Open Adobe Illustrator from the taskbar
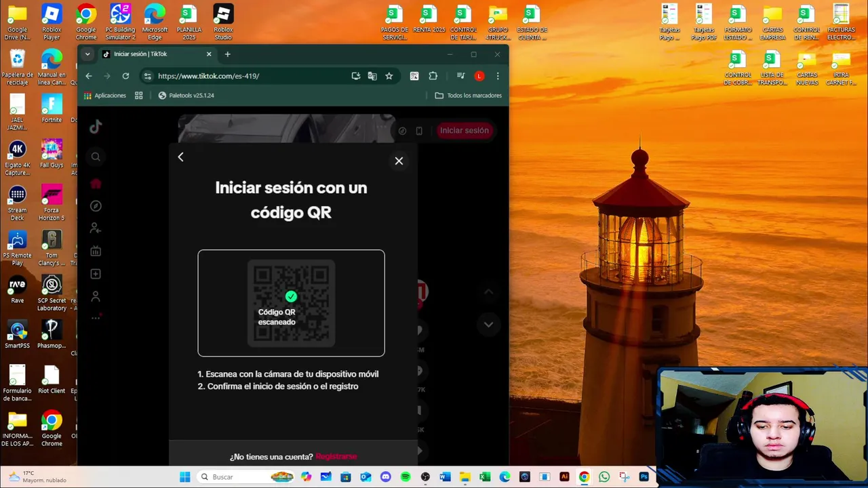The image size is (868, 488). click(x=564, y=477)
